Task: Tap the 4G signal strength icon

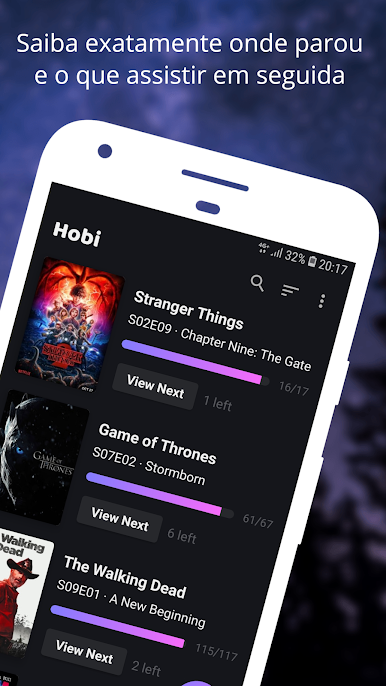Action: (270, 251)
